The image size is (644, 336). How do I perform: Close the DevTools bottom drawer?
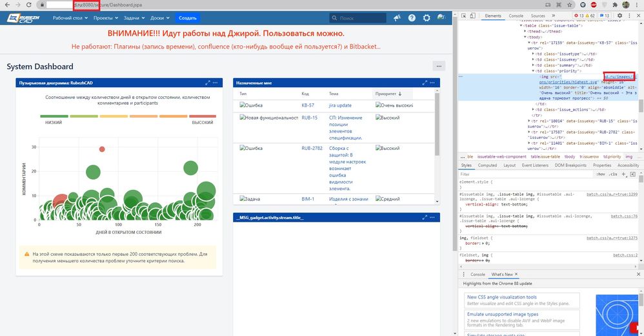(638, 275)
